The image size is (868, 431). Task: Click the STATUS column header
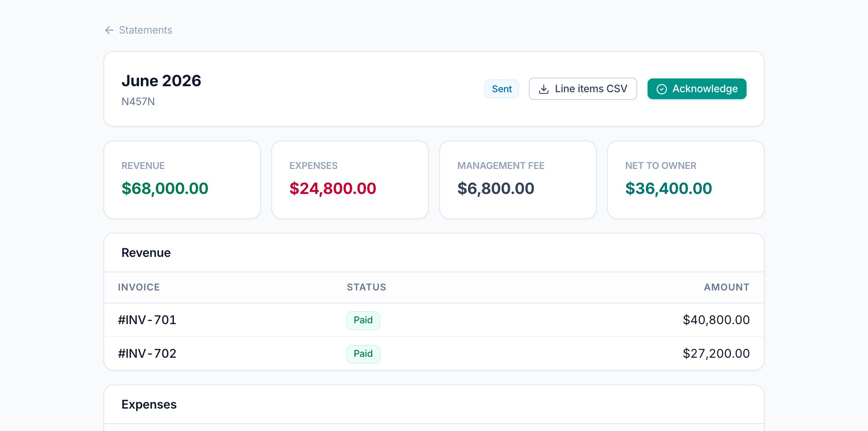coord(366,287)
